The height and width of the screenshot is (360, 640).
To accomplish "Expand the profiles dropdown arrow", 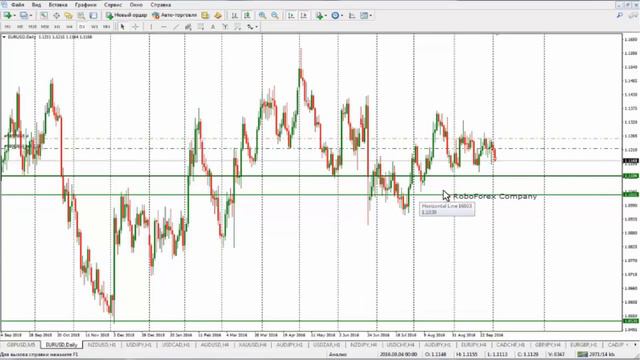I will click(x=31, y=16).
